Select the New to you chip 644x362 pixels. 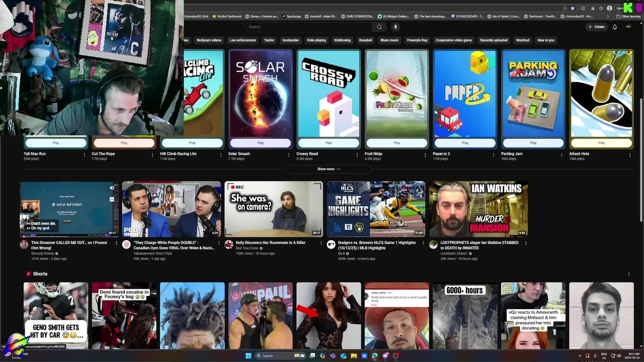(546, 40)
